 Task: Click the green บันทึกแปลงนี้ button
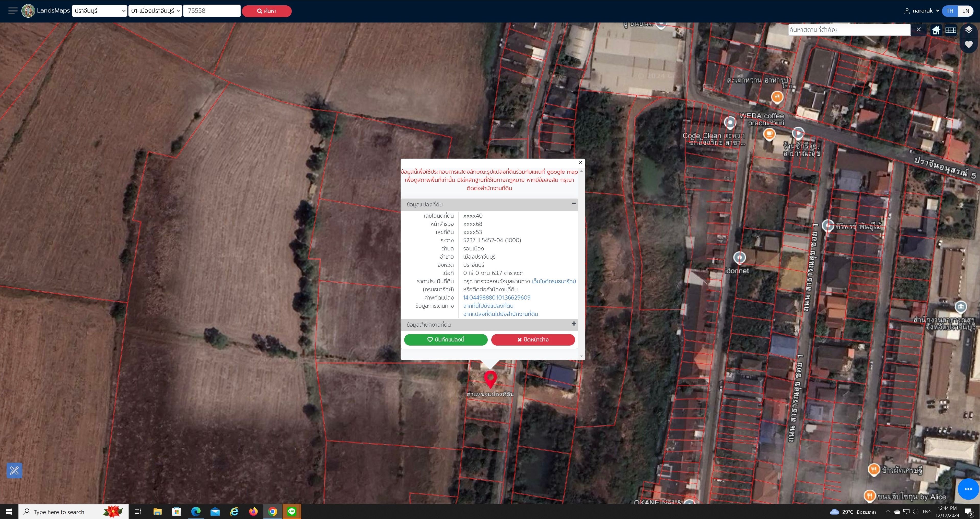pyautogui.click(x=446, y=340)
